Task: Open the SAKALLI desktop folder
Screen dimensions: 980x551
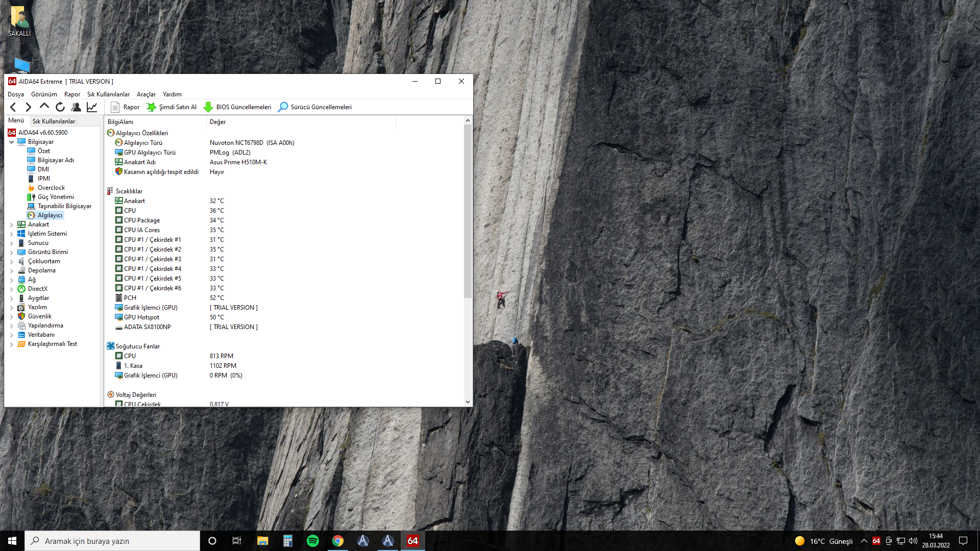Action: pyautogui.click(x=19, y=21)
